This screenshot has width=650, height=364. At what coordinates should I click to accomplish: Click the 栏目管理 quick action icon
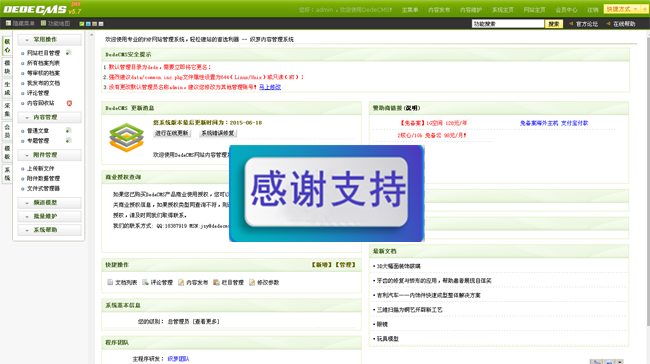tap(216, 282)
